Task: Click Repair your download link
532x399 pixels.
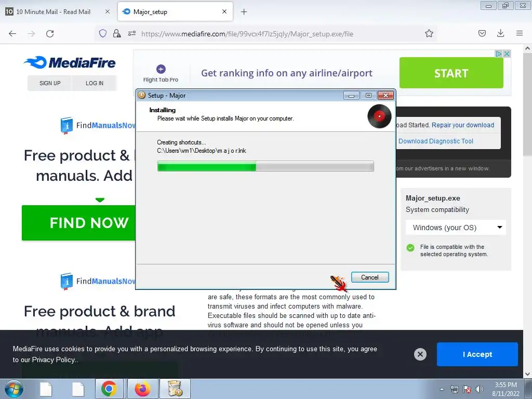Action: tap(463, 125)
